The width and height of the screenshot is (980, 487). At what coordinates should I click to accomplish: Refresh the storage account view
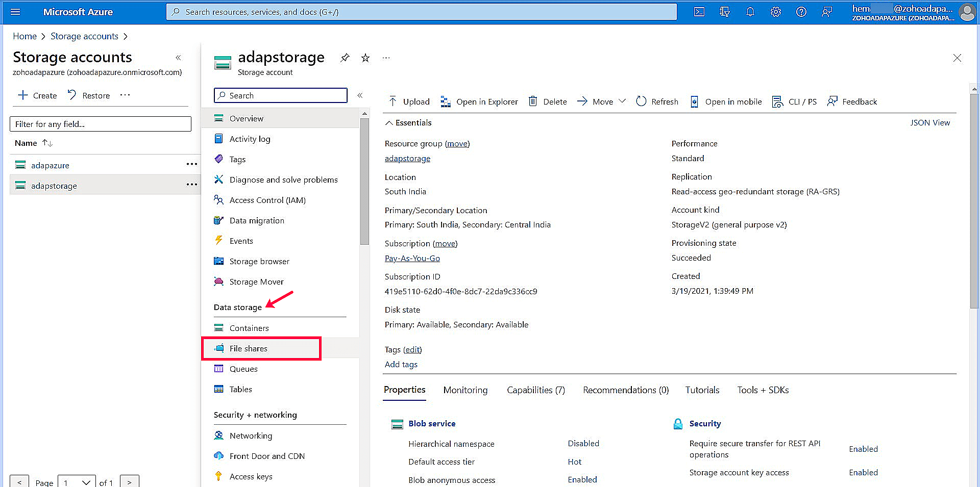tap(657, 101)
